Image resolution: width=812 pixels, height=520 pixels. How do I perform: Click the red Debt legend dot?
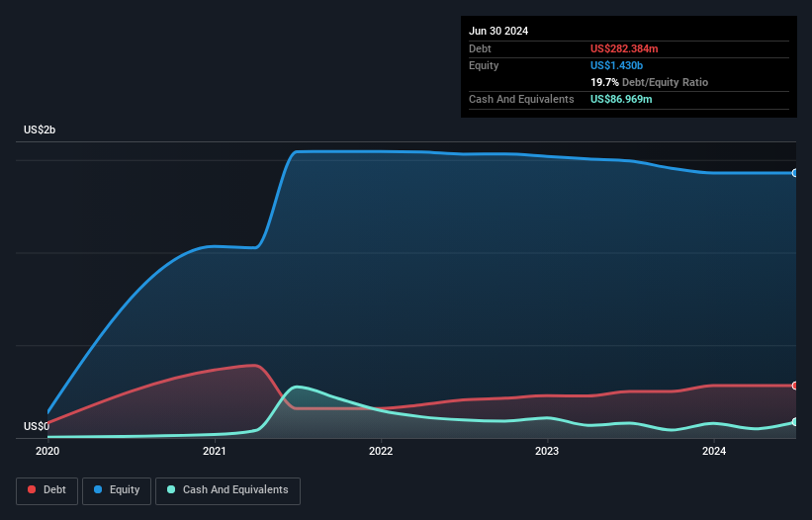(32, 489)
